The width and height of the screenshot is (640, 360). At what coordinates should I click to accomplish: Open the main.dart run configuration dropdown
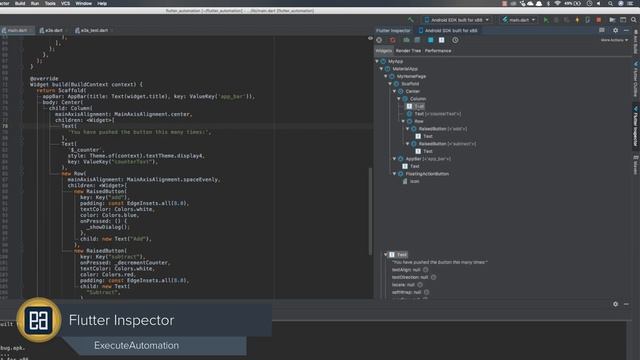(519, 20)
